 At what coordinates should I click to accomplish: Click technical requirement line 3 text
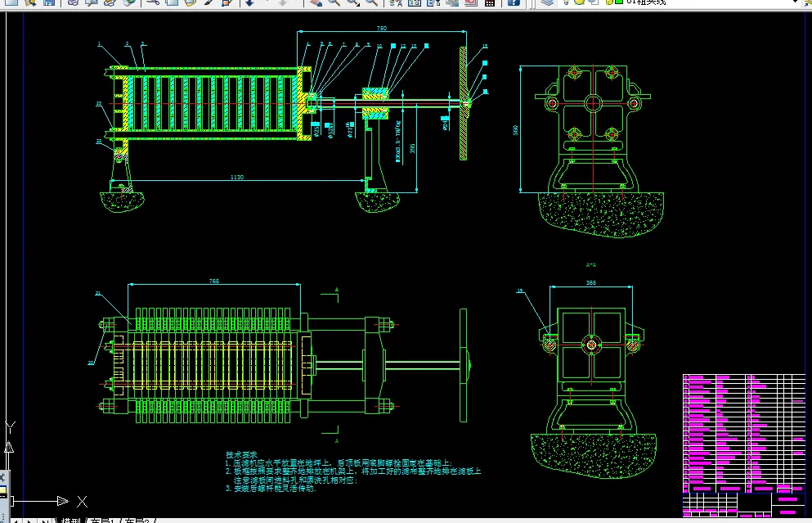(x=271, y=489)
